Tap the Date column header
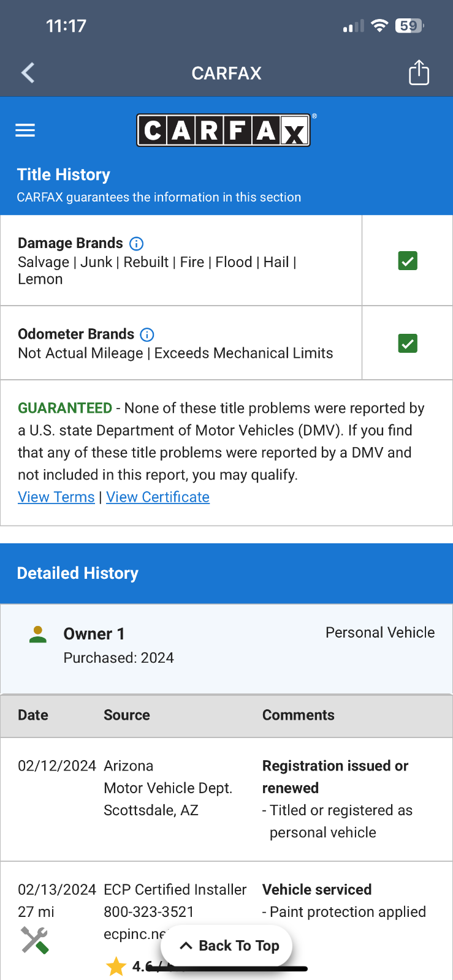Screen dimensions: 453x980 point(33,715)
